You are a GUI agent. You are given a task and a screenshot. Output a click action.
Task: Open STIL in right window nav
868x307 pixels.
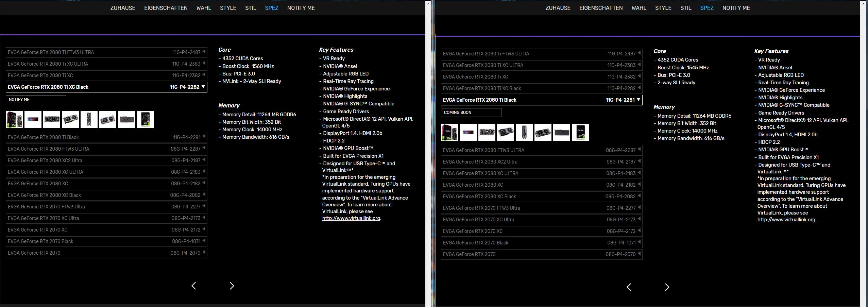click(686, 8)
